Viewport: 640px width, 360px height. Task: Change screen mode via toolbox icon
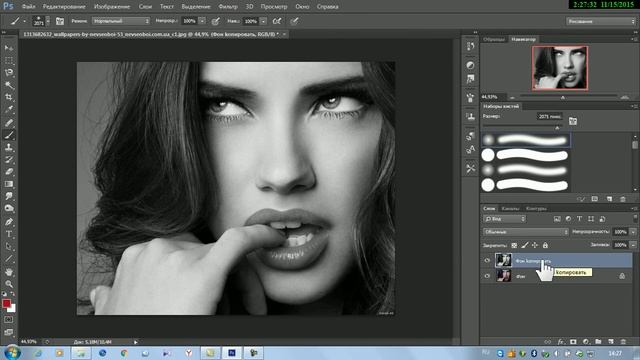tap(9, 332)
